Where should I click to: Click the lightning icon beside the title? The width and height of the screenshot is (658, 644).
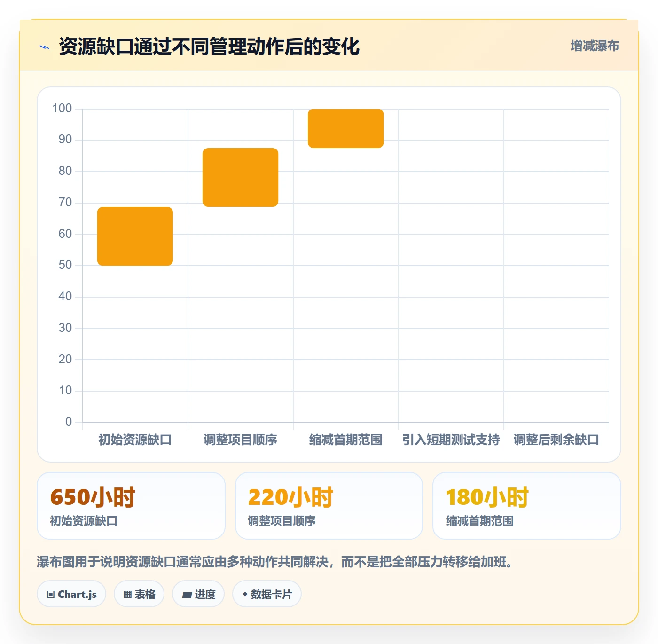click(x=45, y=47)
